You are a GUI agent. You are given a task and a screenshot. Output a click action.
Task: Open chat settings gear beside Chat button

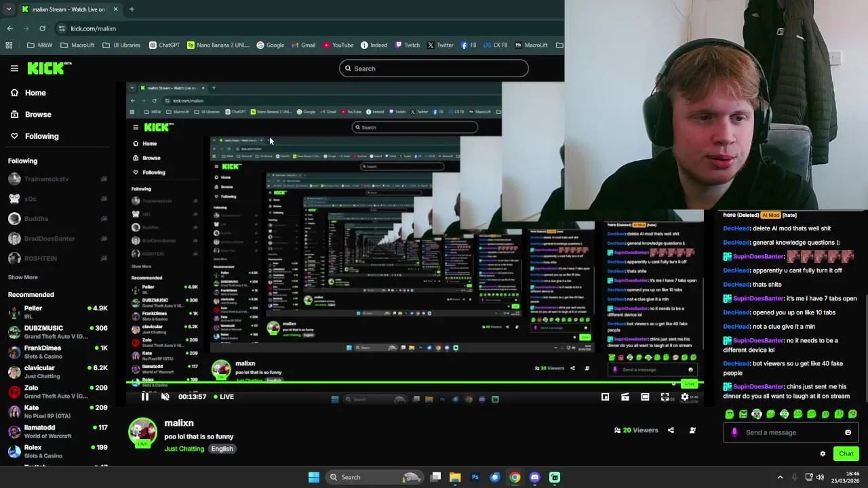(823, 453)
